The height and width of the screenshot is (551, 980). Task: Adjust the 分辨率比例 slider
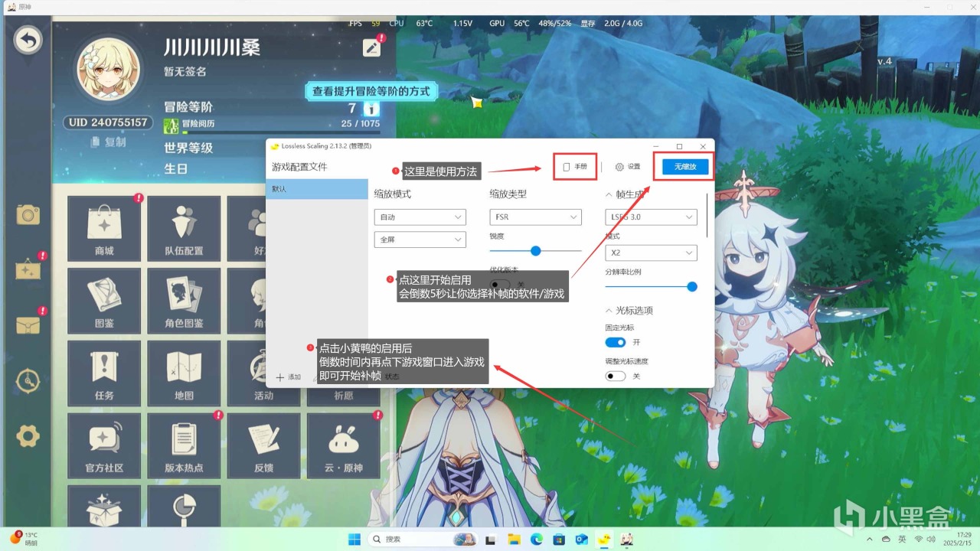tap(652, 286)
